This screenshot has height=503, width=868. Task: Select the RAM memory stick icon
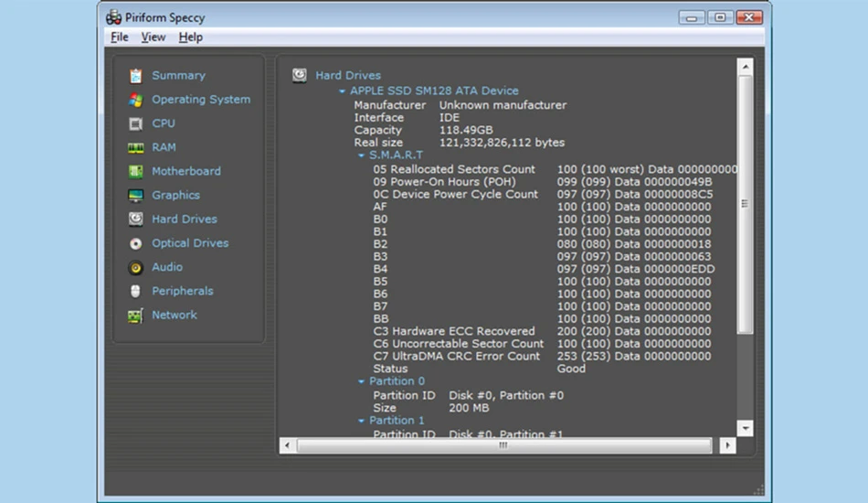(135, 148)
